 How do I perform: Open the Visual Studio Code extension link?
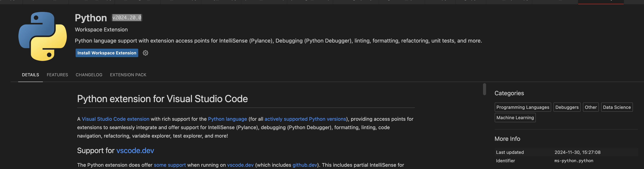tap(115, 119)
